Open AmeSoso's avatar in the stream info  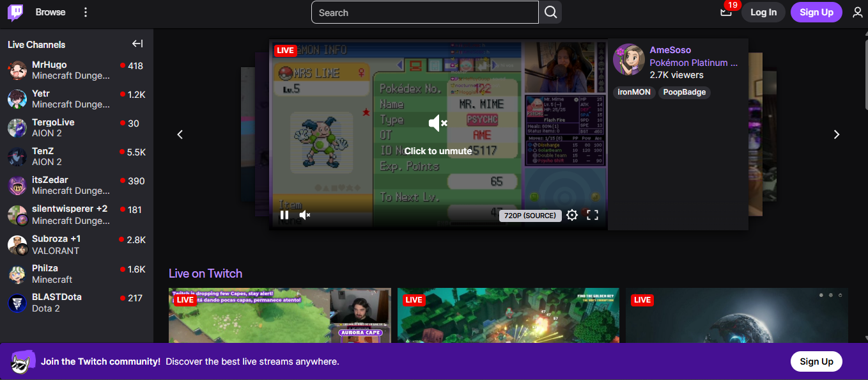coord(628,59)
